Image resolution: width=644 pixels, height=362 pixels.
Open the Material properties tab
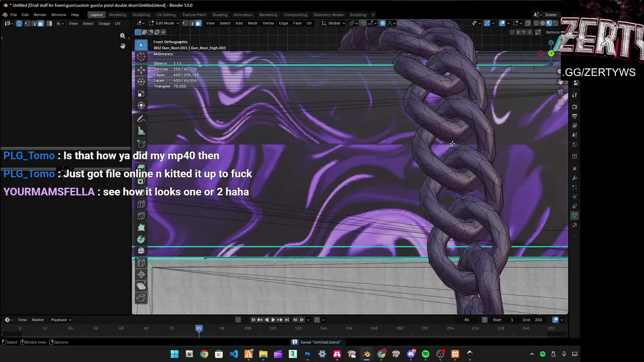tap(575, 225)
